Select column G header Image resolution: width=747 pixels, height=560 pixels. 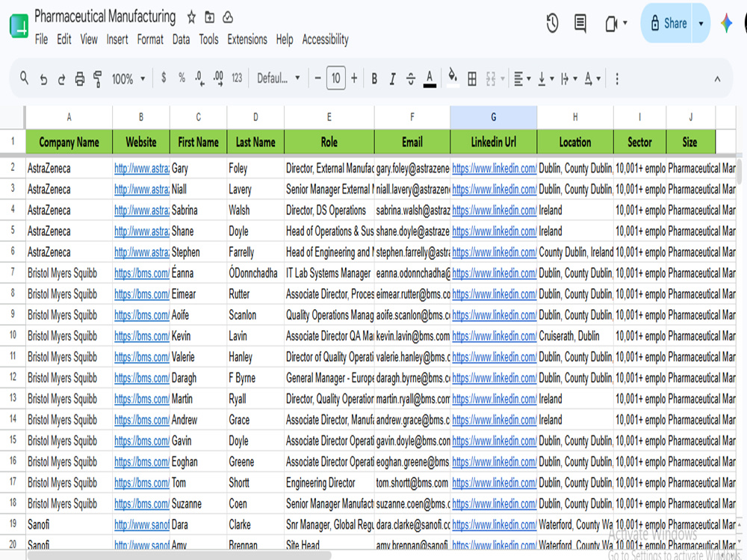click(x=494, y=117)
